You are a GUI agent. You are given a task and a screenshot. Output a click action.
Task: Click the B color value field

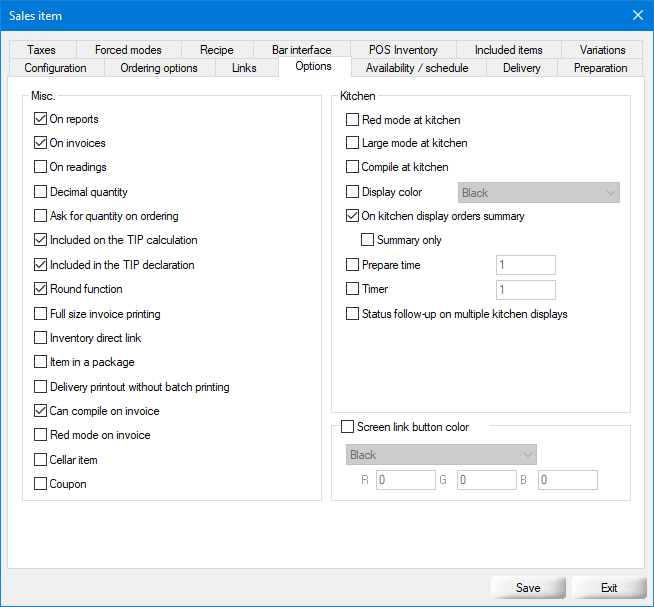567,481
